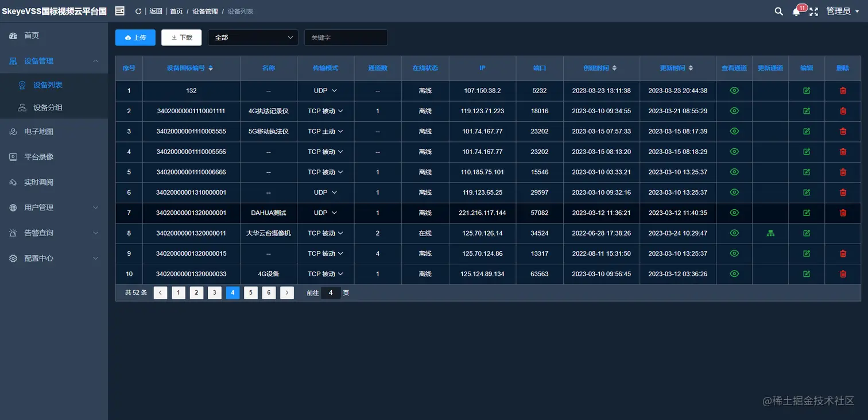This screenshot has height=420, width=868.
Task: View channels eye icon for DAHUA测试
Action: pos(734,213)
